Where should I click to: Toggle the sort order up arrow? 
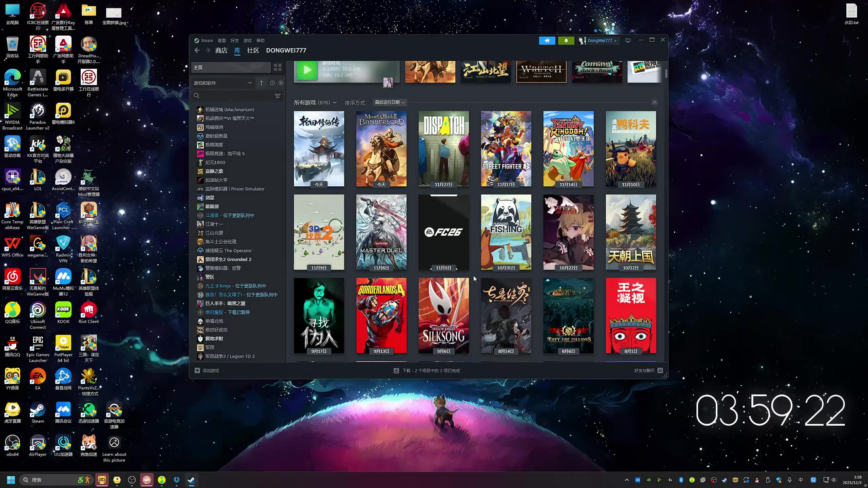(x=261, y=83)
